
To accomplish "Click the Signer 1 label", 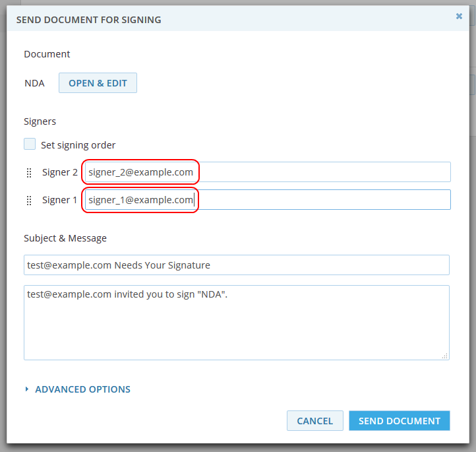I will pos(59,200).
